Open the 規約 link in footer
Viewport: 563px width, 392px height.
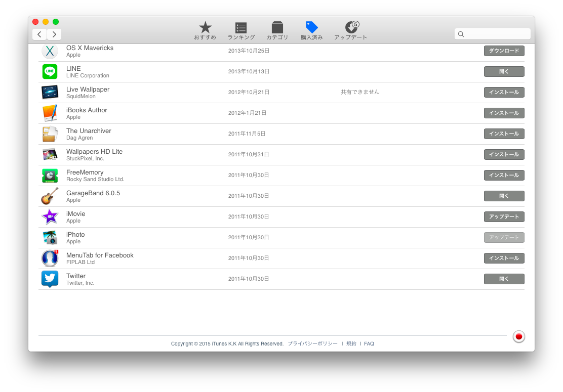tap(351, 343)
